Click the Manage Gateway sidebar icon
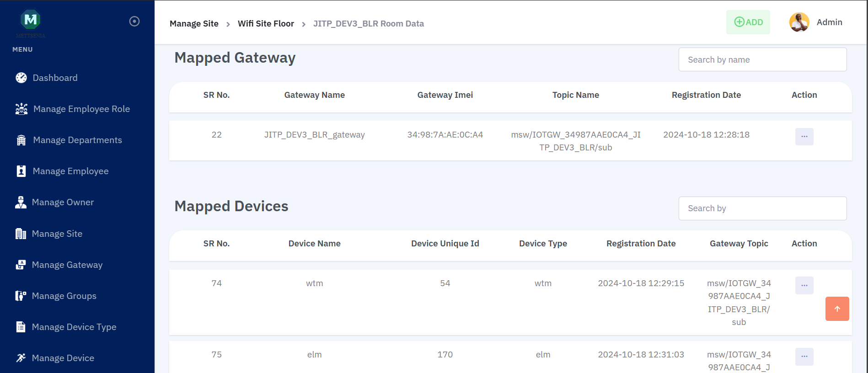The width and height of the screenshot is (868, 373). [x=21, y=265]
